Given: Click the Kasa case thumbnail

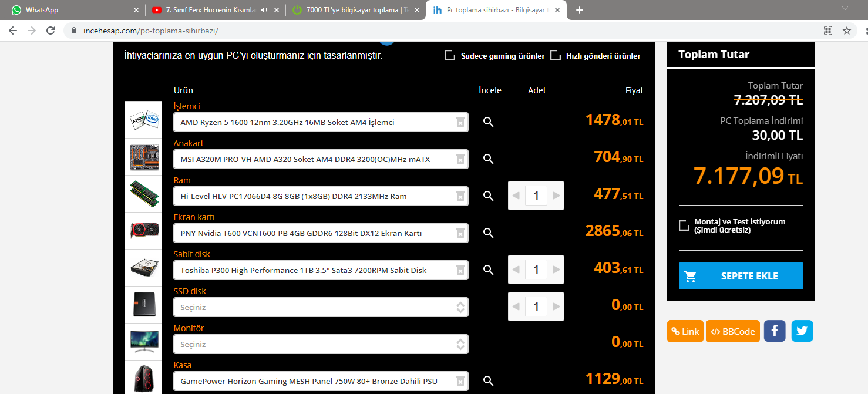Looking at the screenshot, I should 143,378.
